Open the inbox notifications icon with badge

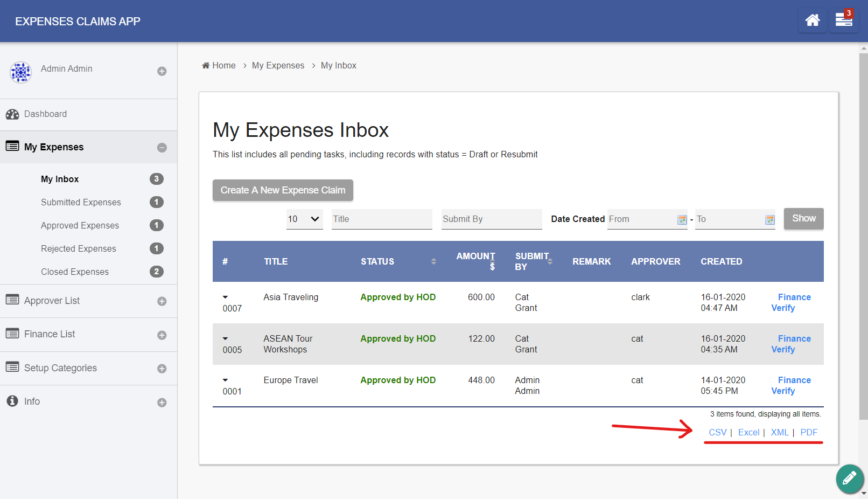(x=843, y=20)
